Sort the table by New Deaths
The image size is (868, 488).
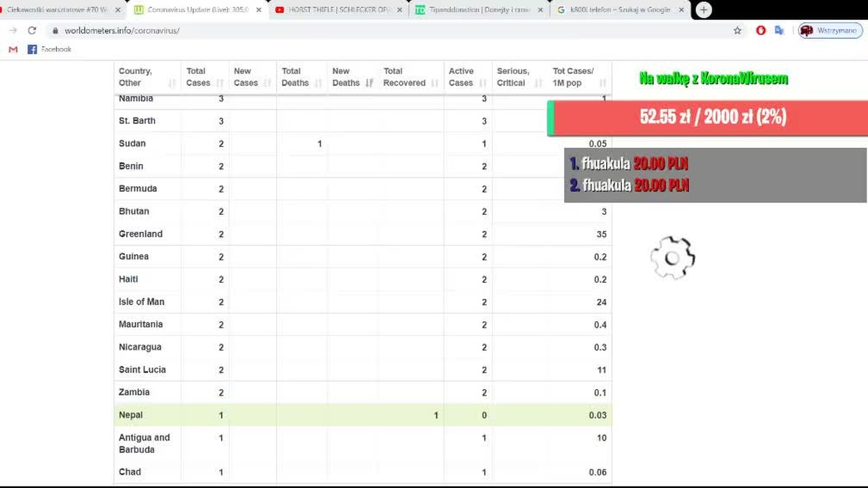pyautogui.click(x=353, y=77)
